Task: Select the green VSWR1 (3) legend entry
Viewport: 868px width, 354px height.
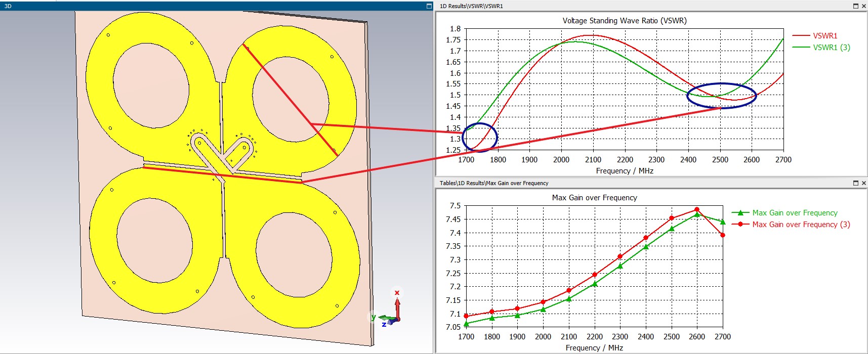Action: pyautogui.click(x=821, y=47)
